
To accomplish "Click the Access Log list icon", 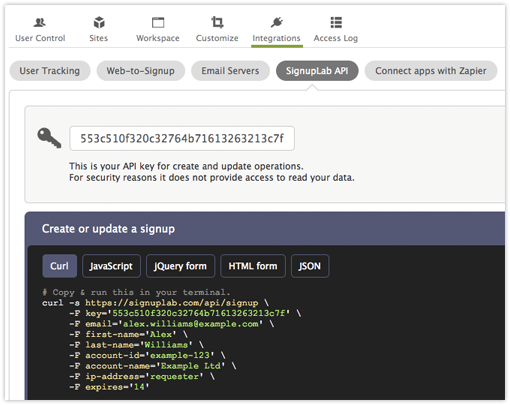I will [x=336, y=22].
